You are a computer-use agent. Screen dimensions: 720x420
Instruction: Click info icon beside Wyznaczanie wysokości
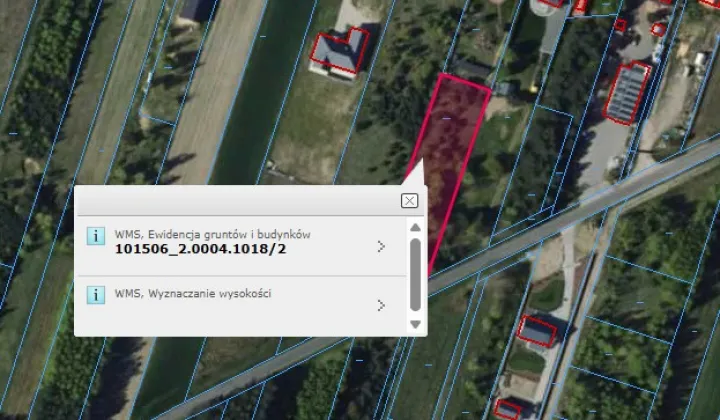[96, 295]
